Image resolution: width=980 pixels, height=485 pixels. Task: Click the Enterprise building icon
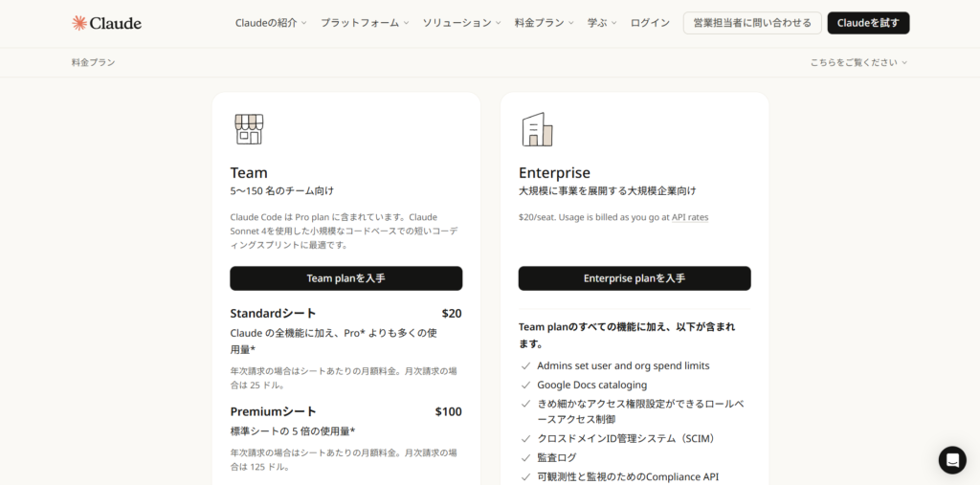[537, 129]
